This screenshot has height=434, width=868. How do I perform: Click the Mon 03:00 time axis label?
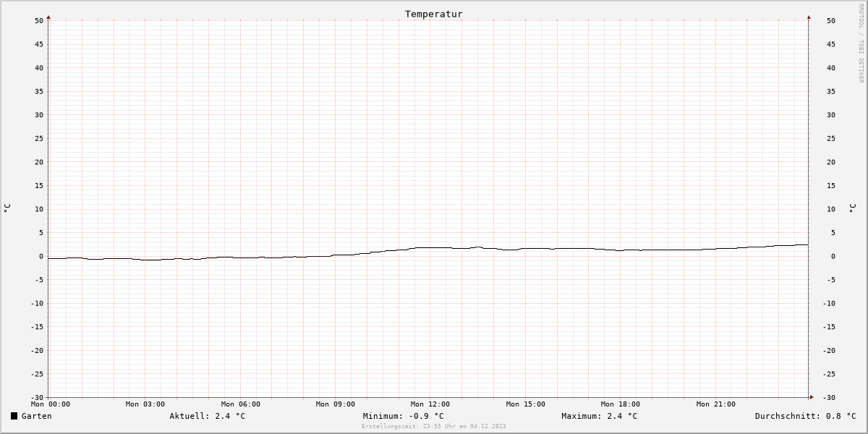(x=145, y=404)
